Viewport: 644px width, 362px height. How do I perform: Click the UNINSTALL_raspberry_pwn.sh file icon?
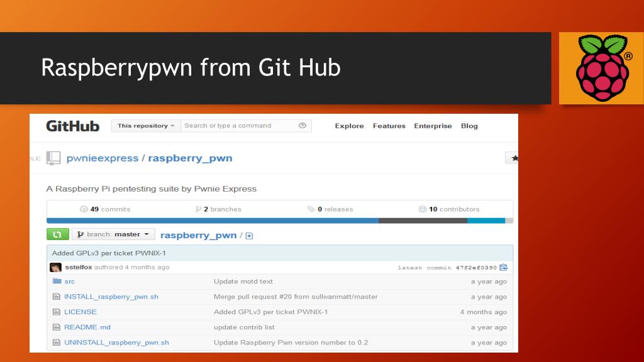[56, 343]
